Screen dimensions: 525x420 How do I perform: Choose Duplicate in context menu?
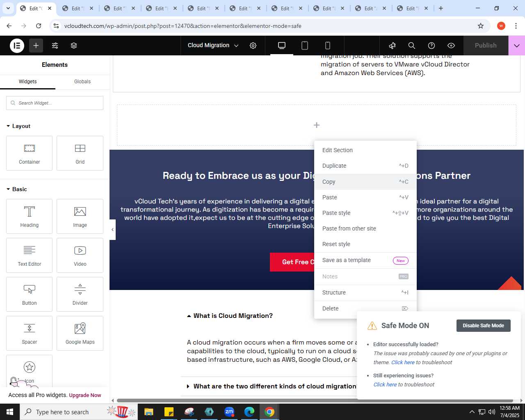point(365,166)
